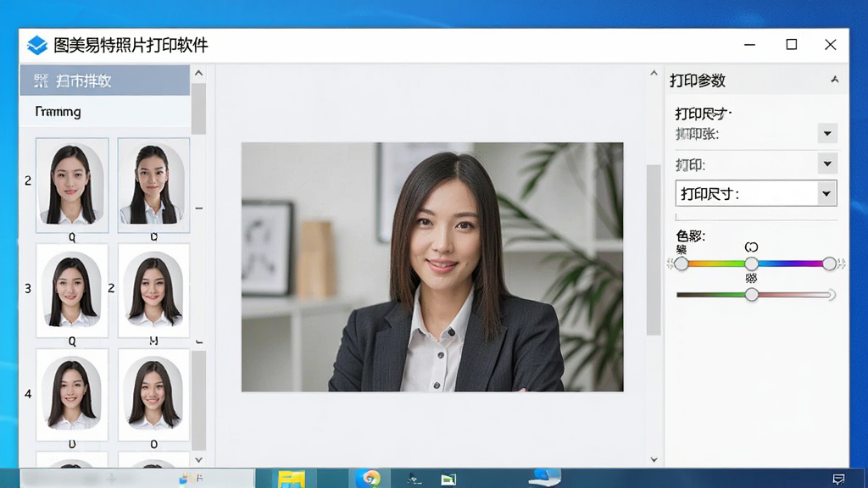Open the first dropdown under 打印尺寸 label
868x488 pixels.
[827, 133]
